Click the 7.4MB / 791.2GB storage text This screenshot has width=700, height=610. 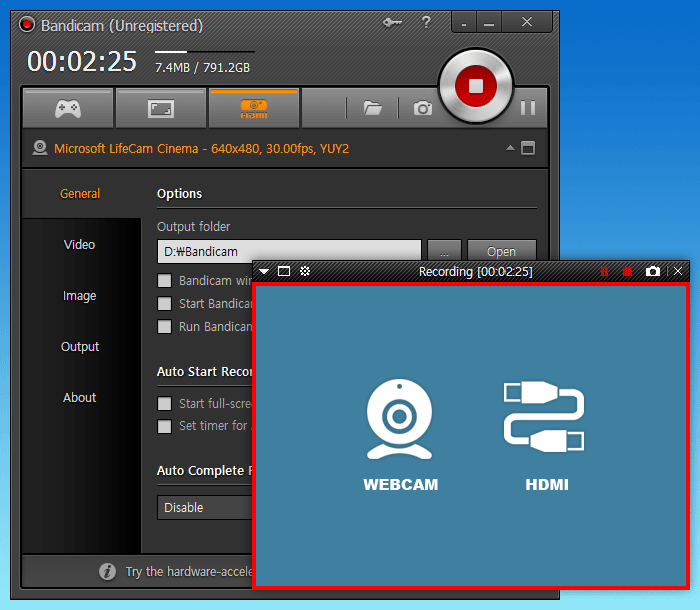202,68
